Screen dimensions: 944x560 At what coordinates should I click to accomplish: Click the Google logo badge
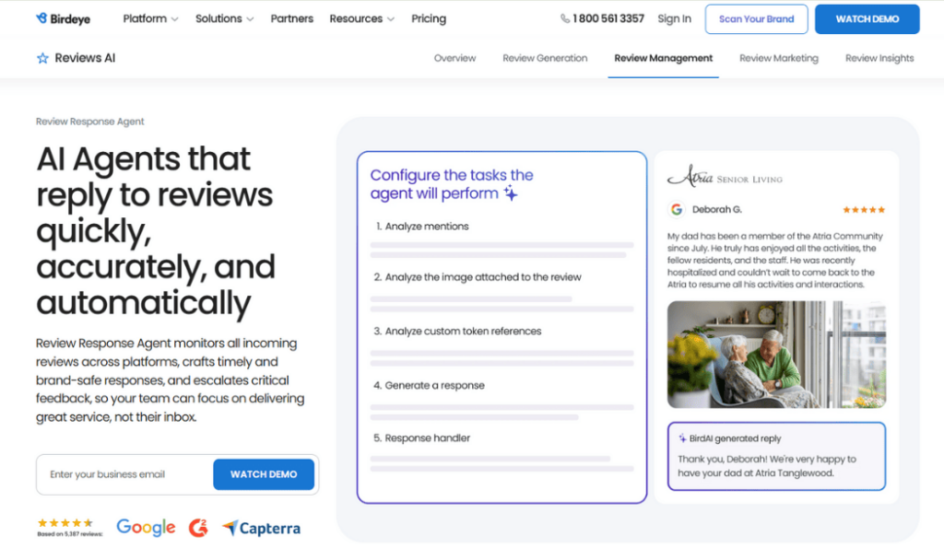point(146,528)
